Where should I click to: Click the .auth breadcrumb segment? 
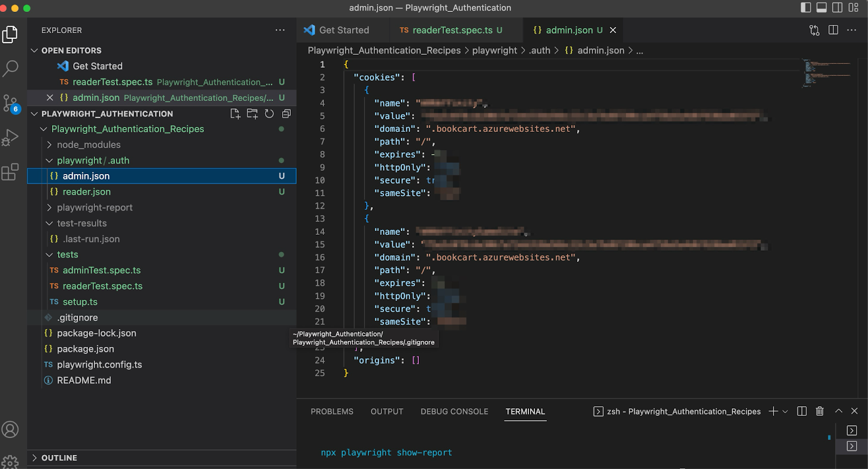click(x=540, y=50)
